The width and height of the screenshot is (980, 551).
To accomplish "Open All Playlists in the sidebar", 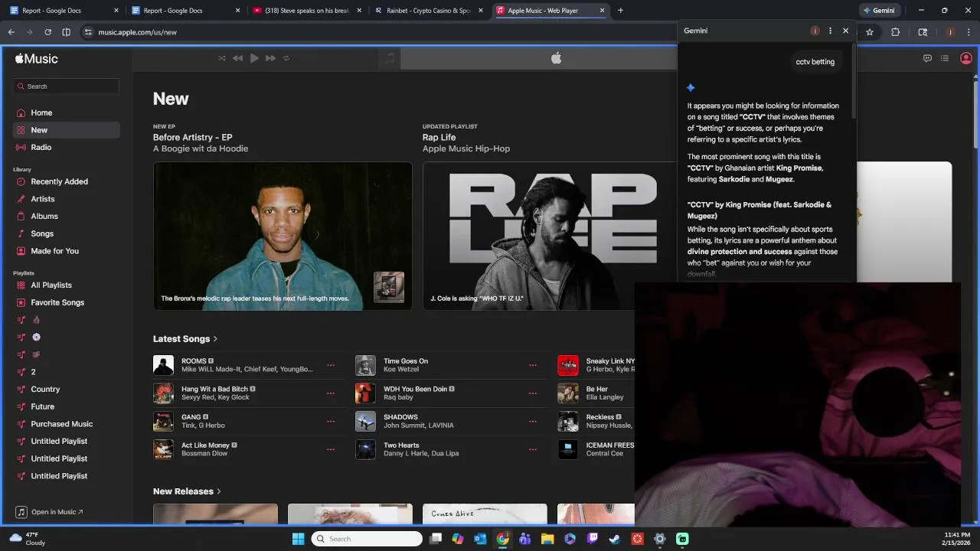I will click(66, 285).
